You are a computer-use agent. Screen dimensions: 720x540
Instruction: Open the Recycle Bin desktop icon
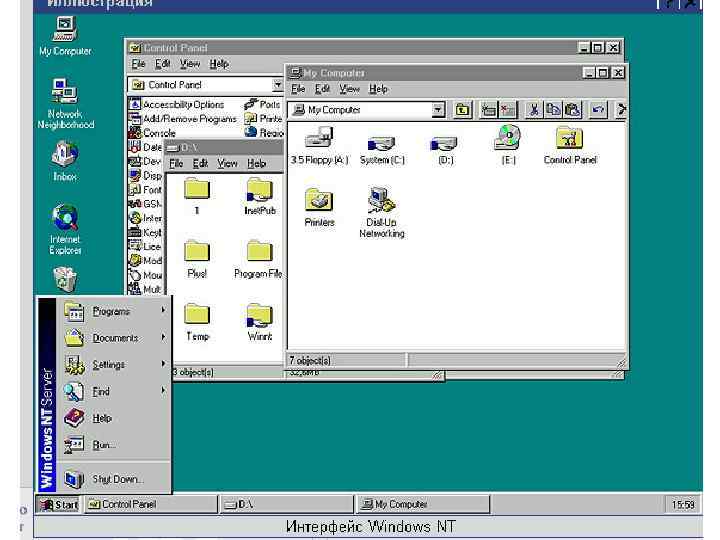[x=65, y=279]
